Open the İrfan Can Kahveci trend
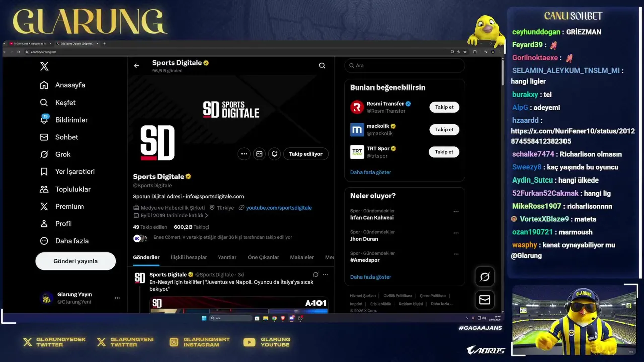Image resolution: width=644 pixels, height=362 pixels. (x=372, y=218)
